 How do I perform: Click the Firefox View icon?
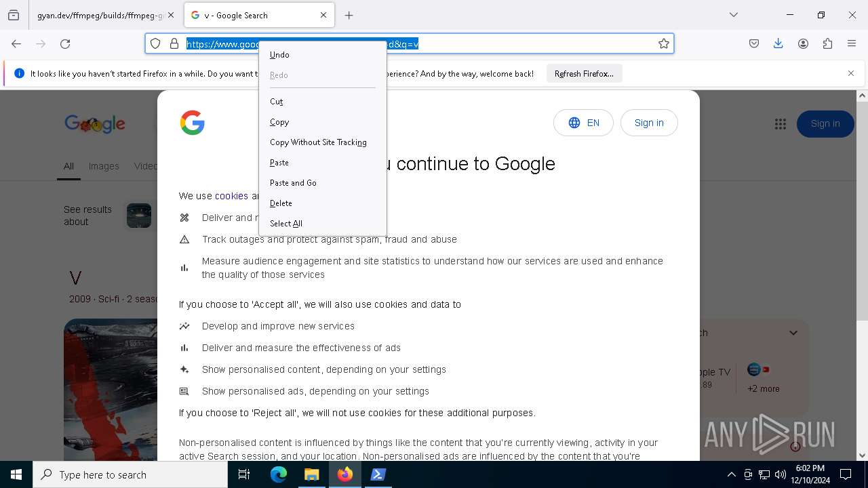[14, 15]
